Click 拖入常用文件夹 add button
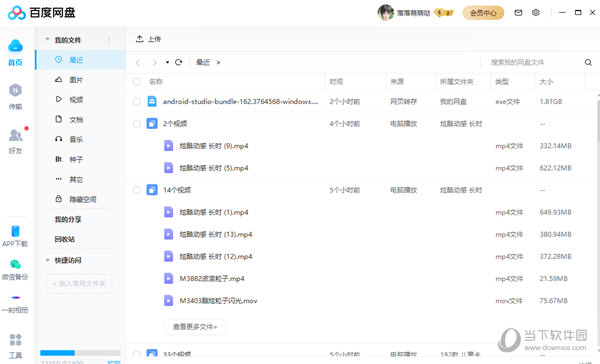 click(79, 284)
